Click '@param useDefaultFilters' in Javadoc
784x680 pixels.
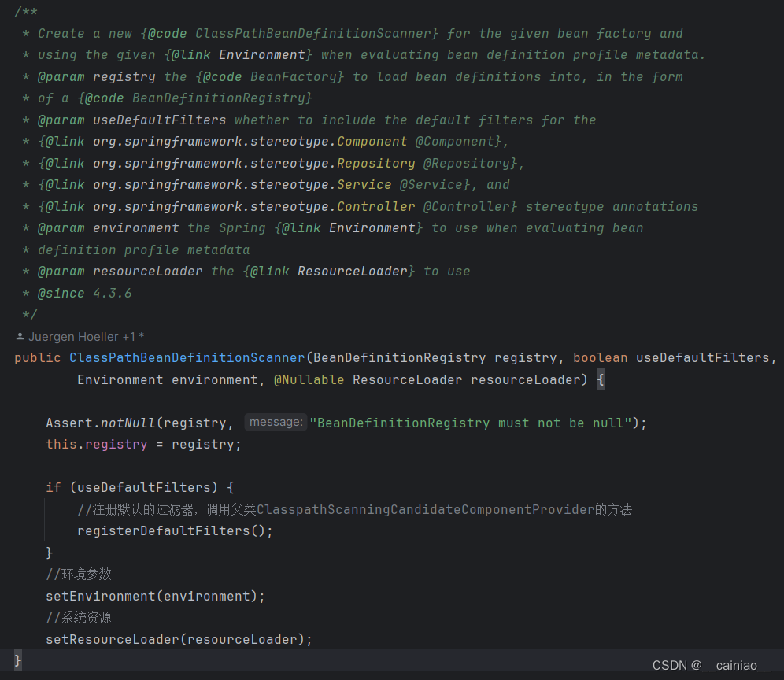132,120
